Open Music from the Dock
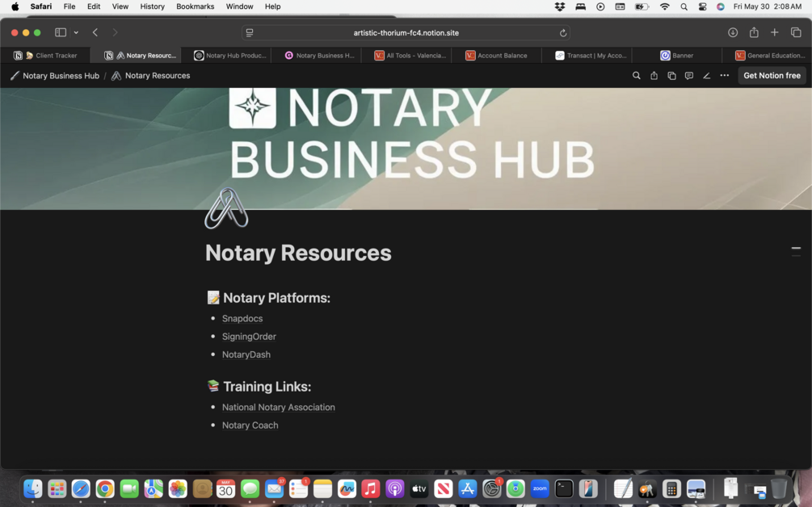 pos(371,488)
